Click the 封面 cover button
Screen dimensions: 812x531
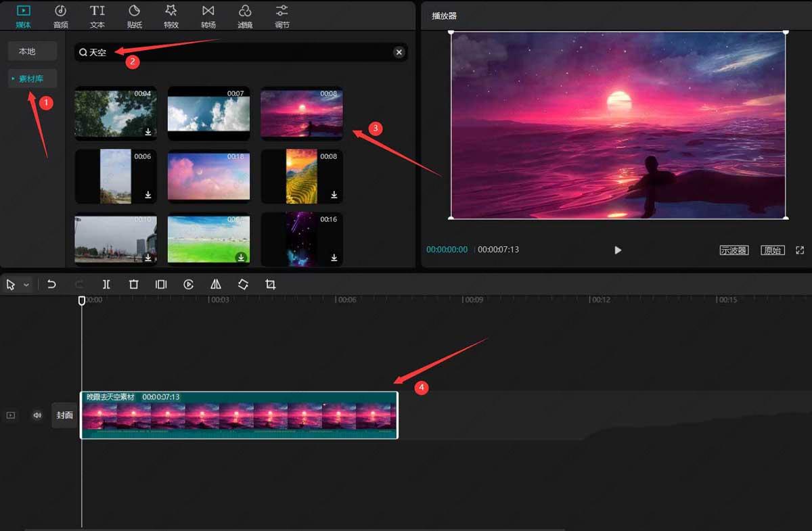tap(64, 415)
